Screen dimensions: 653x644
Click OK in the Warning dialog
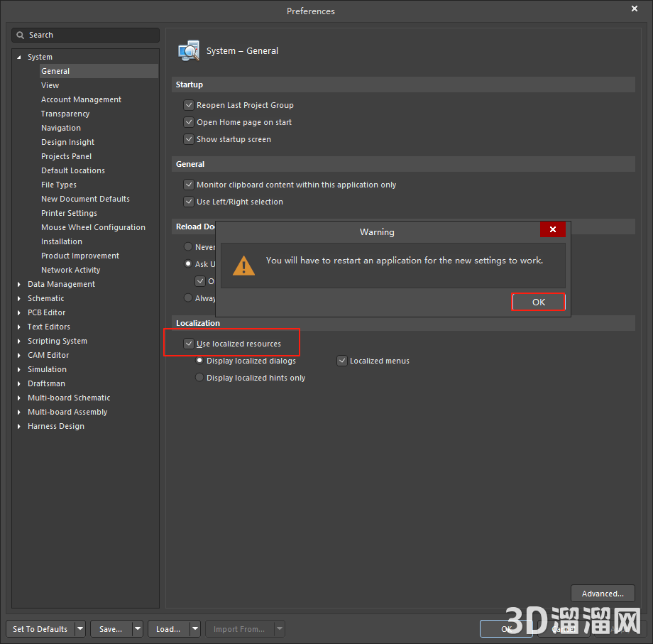point(538,302)
